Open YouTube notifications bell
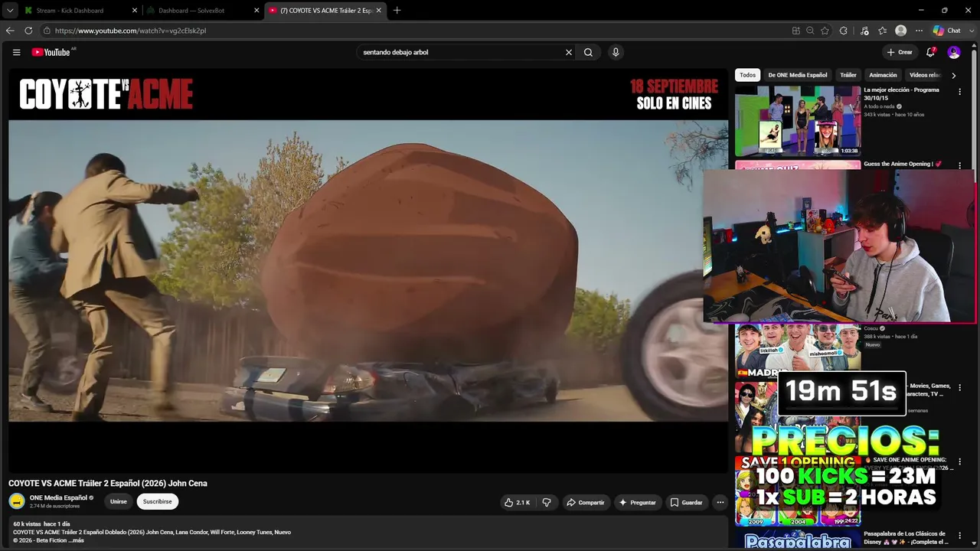980x551 pixels. point(931,52)
